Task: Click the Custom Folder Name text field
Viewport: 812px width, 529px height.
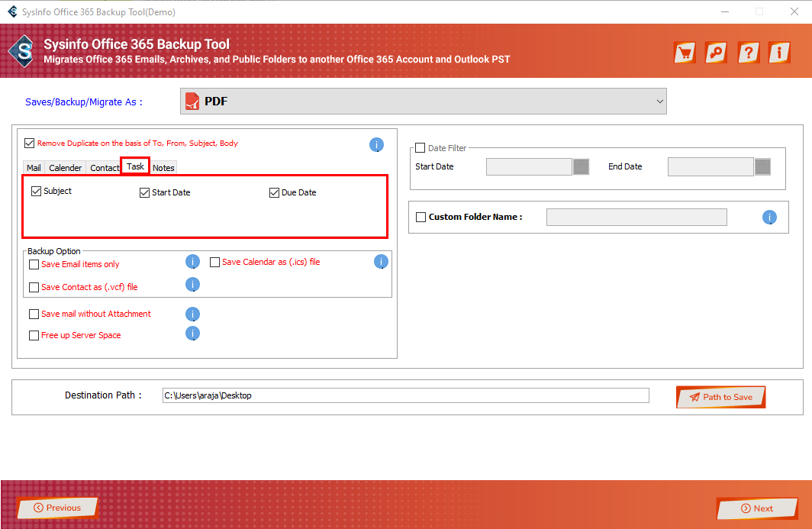Action: point(636,217)
